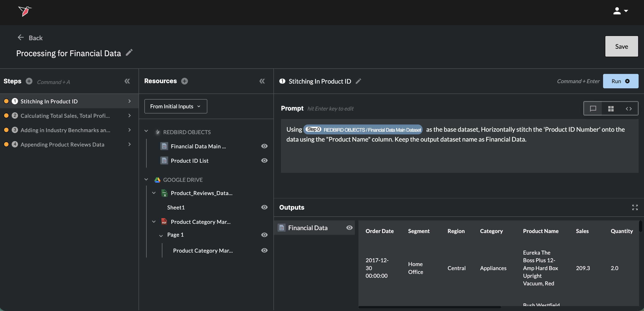Click the horizontal scrollbar under output table
The width and height of the screenshot is (644, 311).
[429, 307]
